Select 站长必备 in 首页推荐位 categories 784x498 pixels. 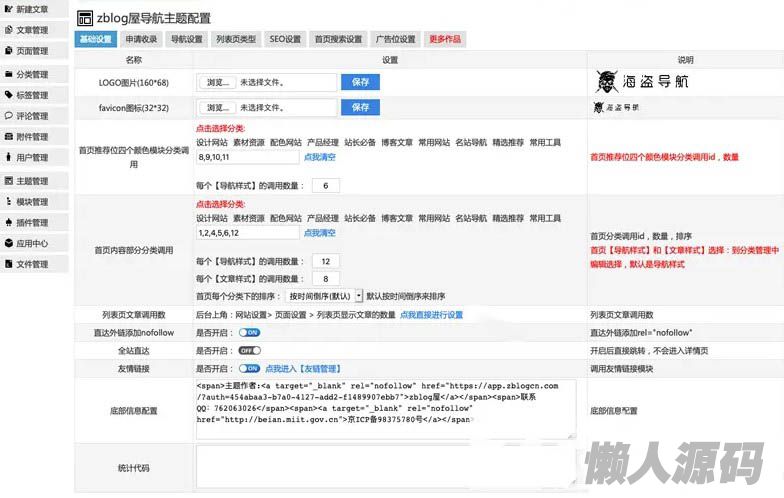360,142
